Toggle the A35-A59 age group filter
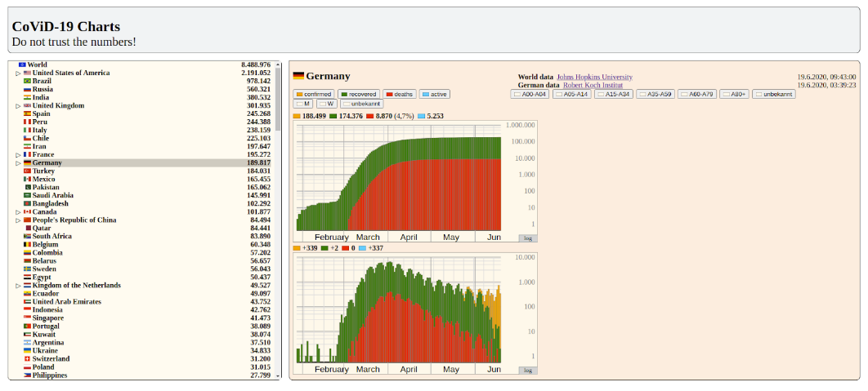868x391 pixels. tap(655, 95)
